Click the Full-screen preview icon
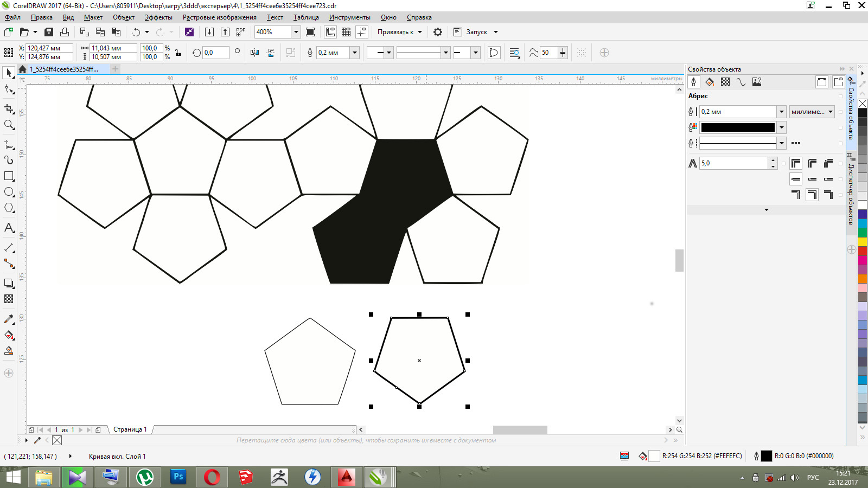 pos(310,32)
